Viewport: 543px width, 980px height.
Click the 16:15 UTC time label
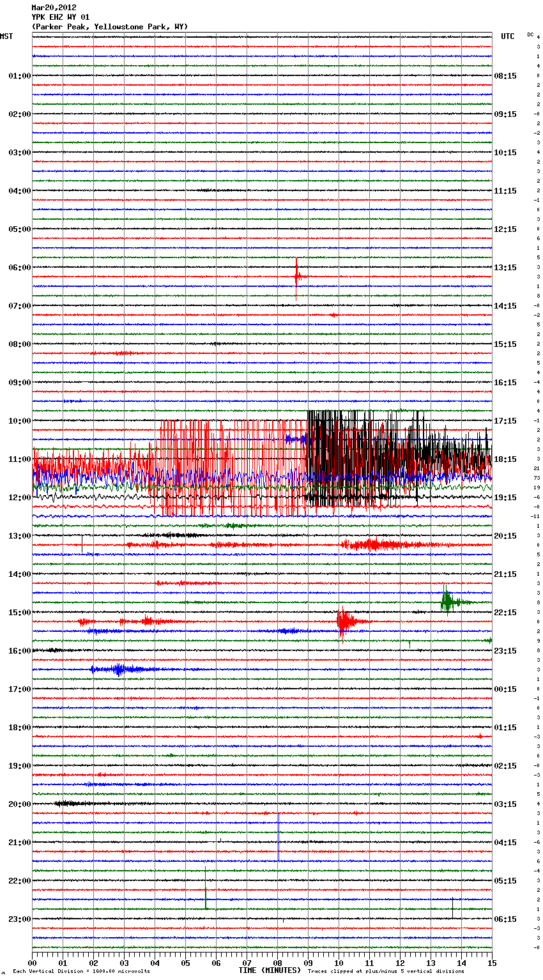(505, 383)
